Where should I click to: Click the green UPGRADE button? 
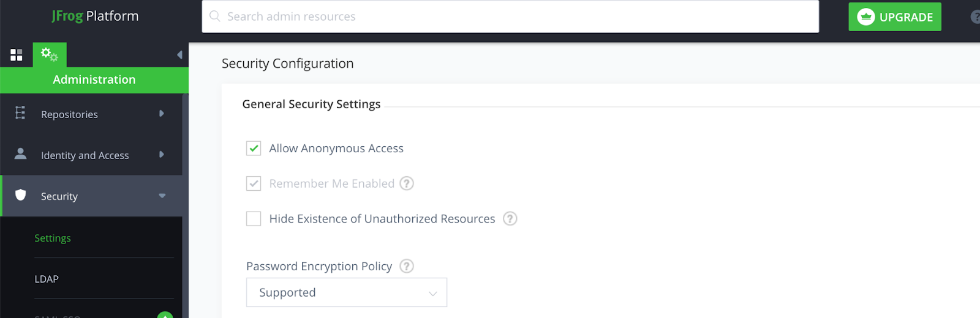click(x=894, y=17)
